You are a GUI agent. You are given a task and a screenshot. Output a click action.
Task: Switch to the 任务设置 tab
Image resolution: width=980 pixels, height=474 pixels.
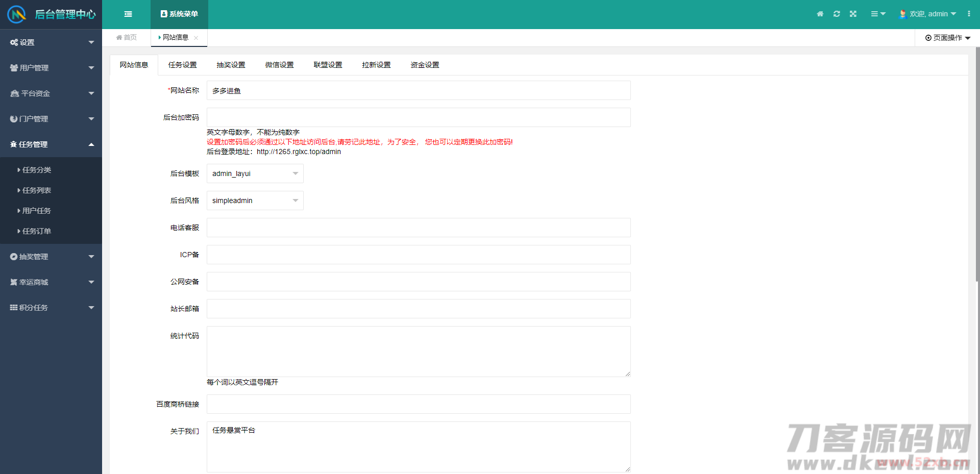(x=182, y=65)
